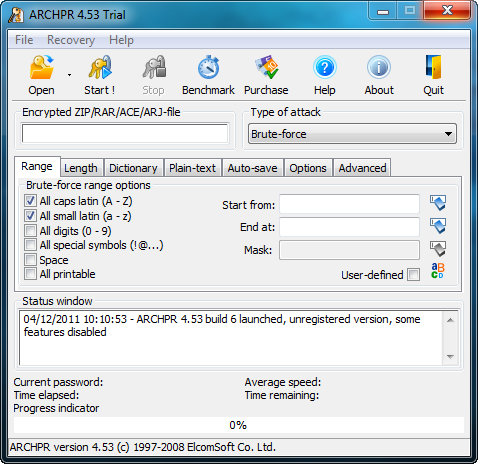Click the Mask field icon

[x=438, y=249]
